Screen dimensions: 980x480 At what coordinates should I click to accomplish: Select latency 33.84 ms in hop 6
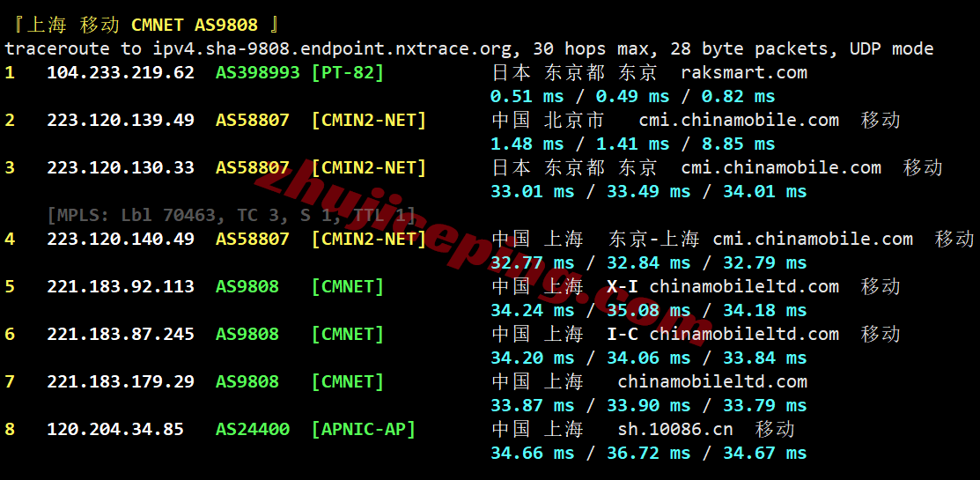coord(765,358)
